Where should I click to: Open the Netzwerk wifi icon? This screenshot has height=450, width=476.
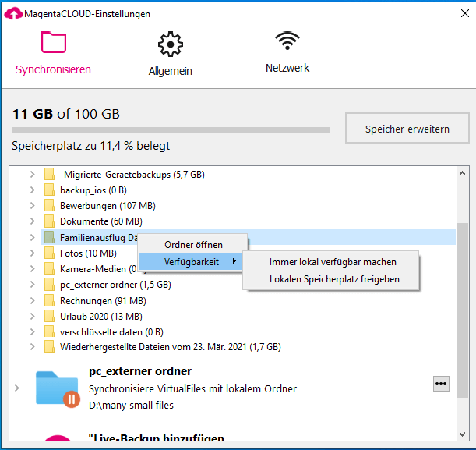click(x=287, y=41)
